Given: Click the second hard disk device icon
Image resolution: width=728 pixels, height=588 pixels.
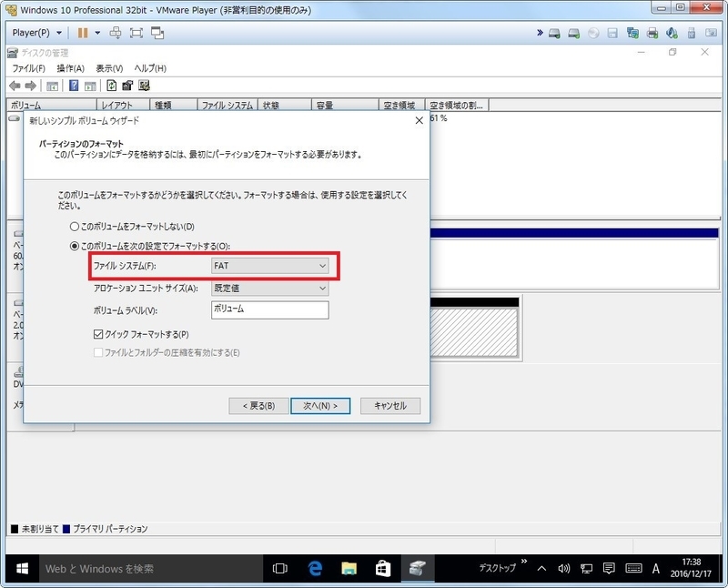Looking at the screenshot, I should coord(574,33).
